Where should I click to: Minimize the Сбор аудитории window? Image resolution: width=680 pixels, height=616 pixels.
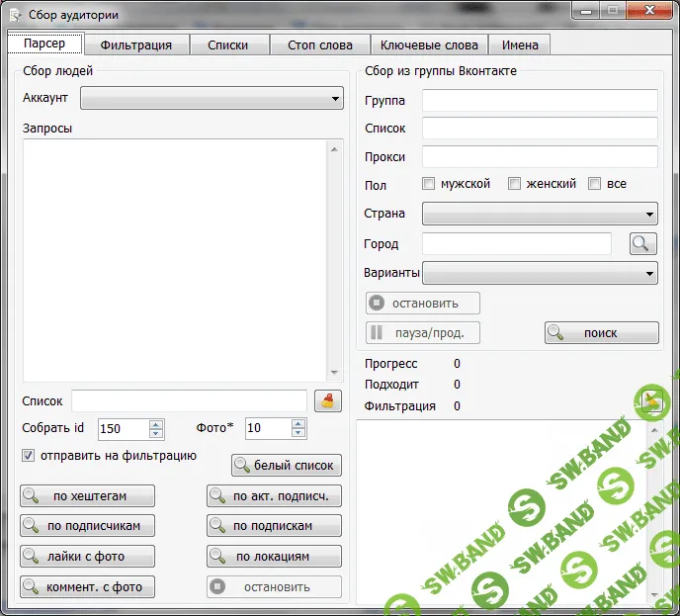586,11
